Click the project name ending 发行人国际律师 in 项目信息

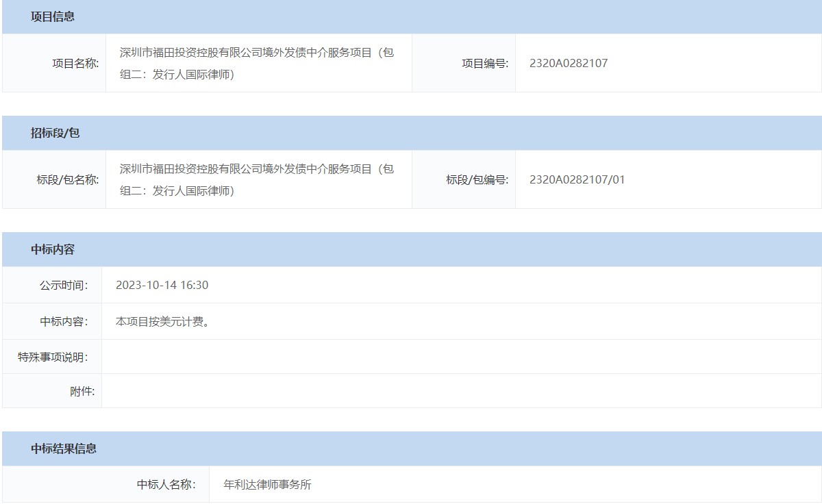(x=257, y=64)
